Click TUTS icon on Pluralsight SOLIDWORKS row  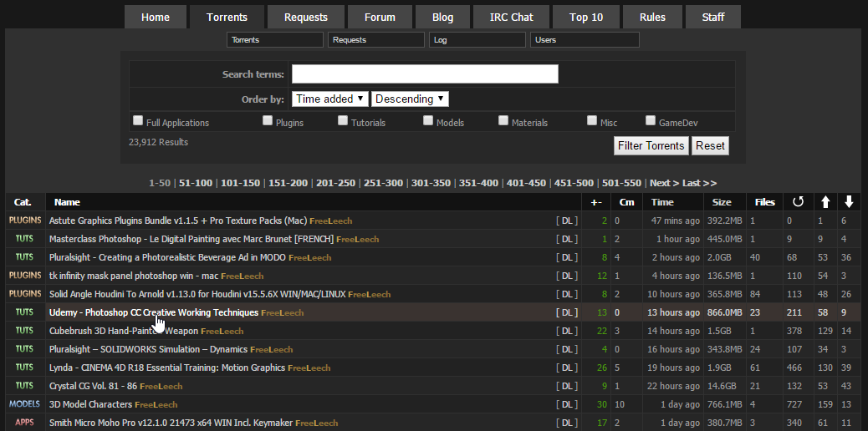click(x=25, y=348)
